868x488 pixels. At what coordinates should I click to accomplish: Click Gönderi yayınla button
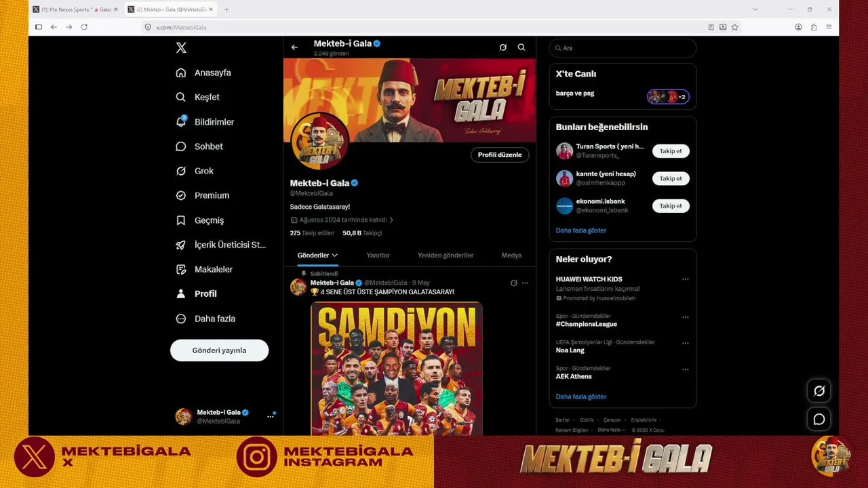coord(219,350)
